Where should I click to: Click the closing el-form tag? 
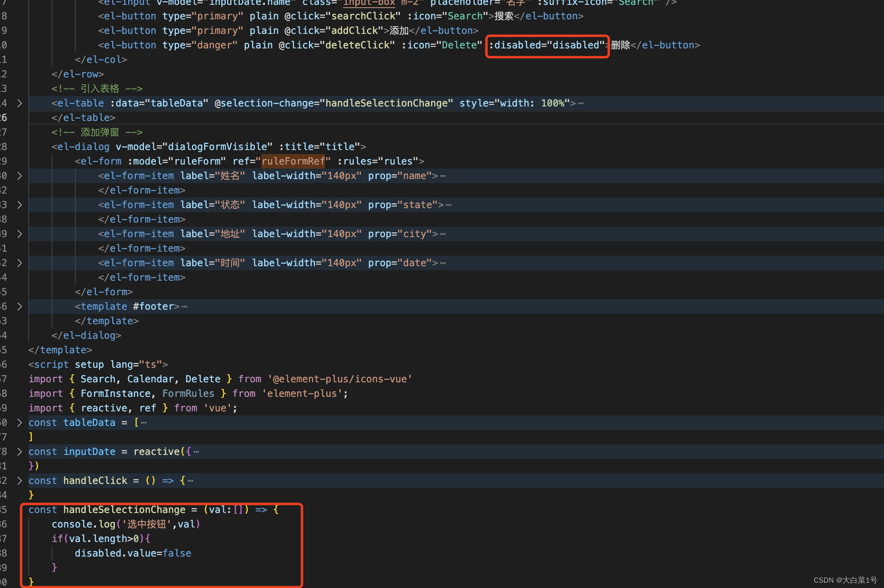104,292
